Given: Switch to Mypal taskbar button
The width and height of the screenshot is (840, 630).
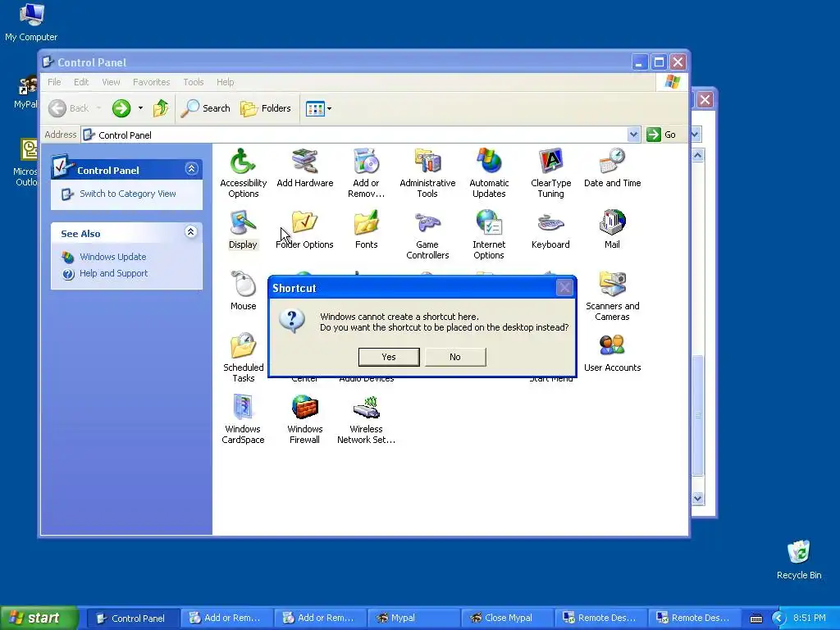Looking at the screenshot, I should (413, 618).
